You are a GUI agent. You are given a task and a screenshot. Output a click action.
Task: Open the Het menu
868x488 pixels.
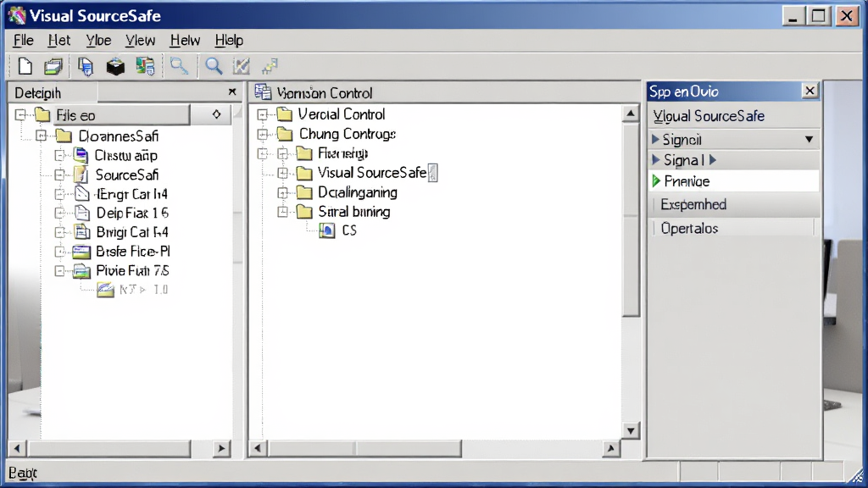tap(58, 41)
